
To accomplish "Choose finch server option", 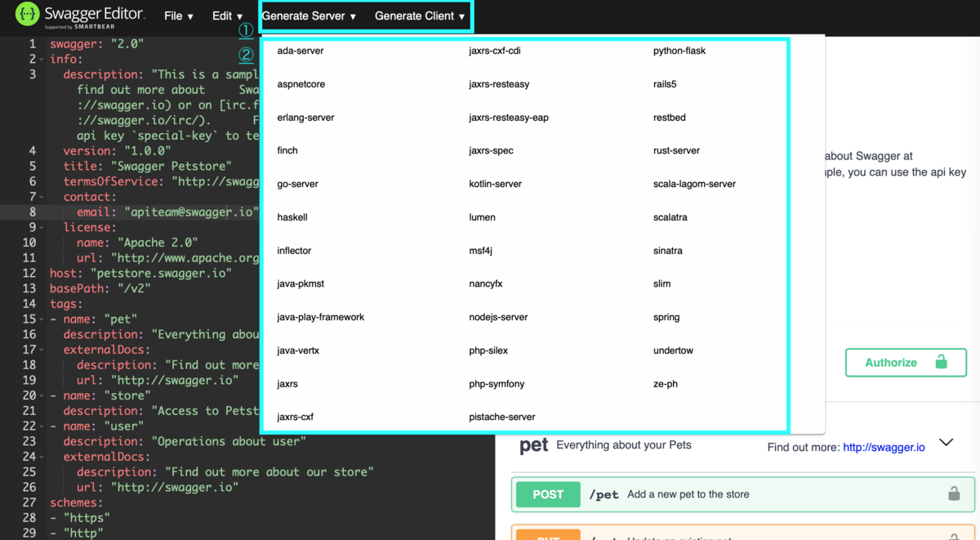I will click(x=287, y=150).
